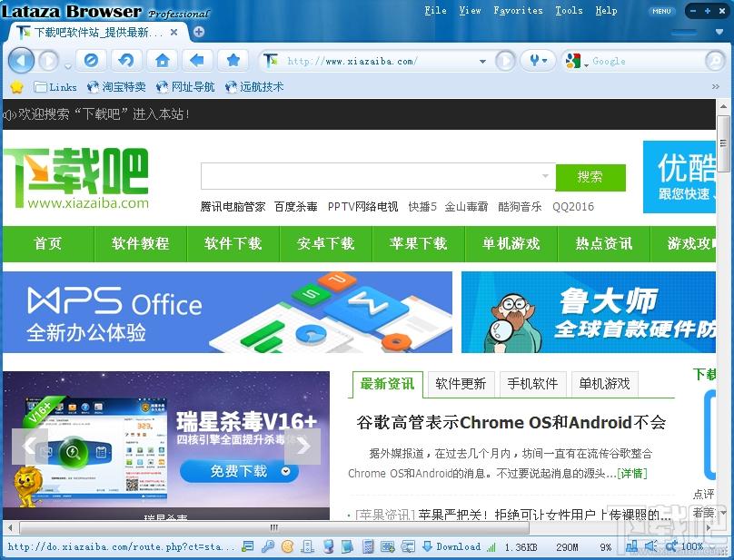Image resolution: width=734 pixels, height=560 pixels.
Task: Click the 腾讯电脑管家 quick link
Action: pos(233,206)
